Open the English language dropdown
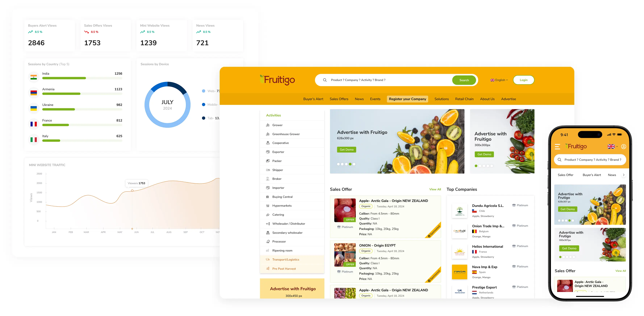The width and height of the screenshot is (644, 316). [x=499, y=80]
